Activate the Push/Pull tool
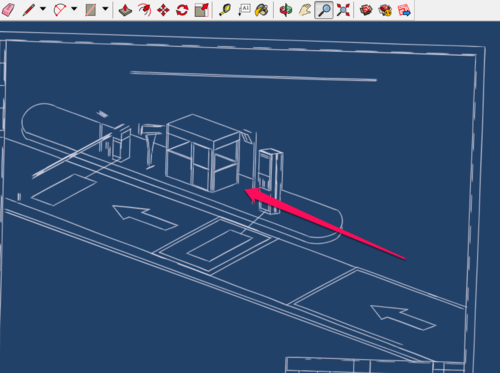The width and height of the screenshot is (500, 373). [x=125, y=10]
